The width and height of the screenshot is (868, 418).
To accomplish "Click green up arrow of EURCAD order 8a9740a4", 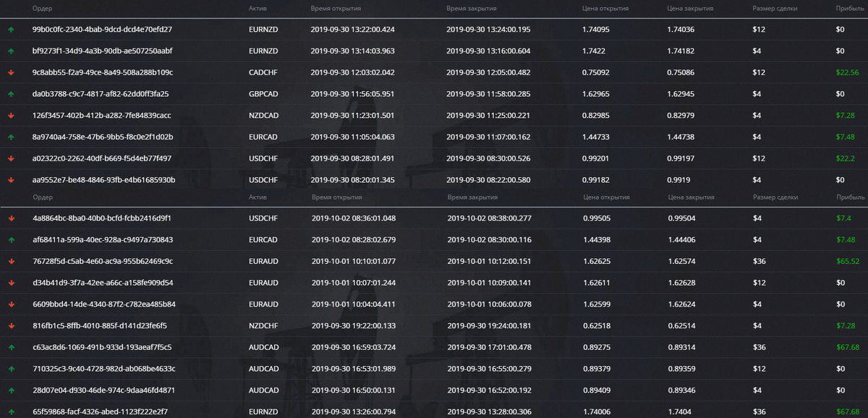I will point(11,137).
